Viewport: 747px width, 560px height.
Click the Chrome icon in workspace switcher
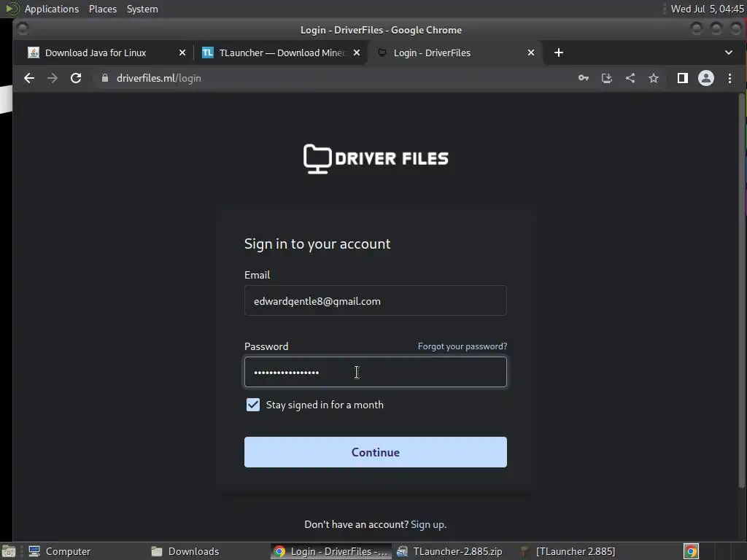(x=691, y=551)
